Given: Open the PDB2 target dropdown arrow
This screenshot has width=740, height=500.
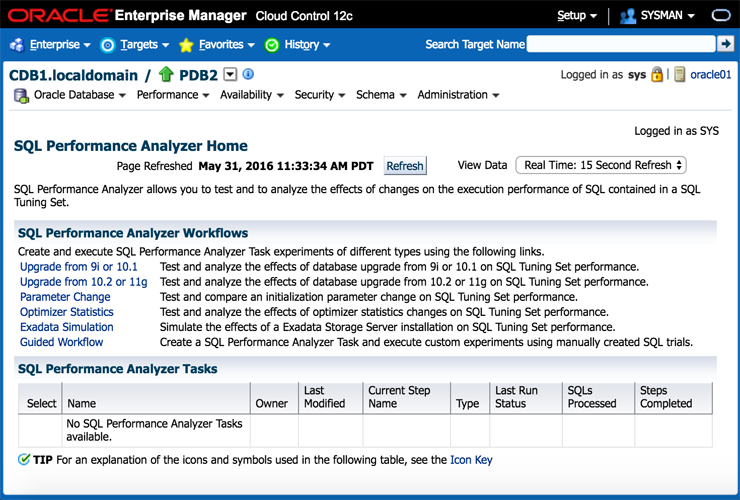Looking at the screenshot, I should (x=230, y=74).
